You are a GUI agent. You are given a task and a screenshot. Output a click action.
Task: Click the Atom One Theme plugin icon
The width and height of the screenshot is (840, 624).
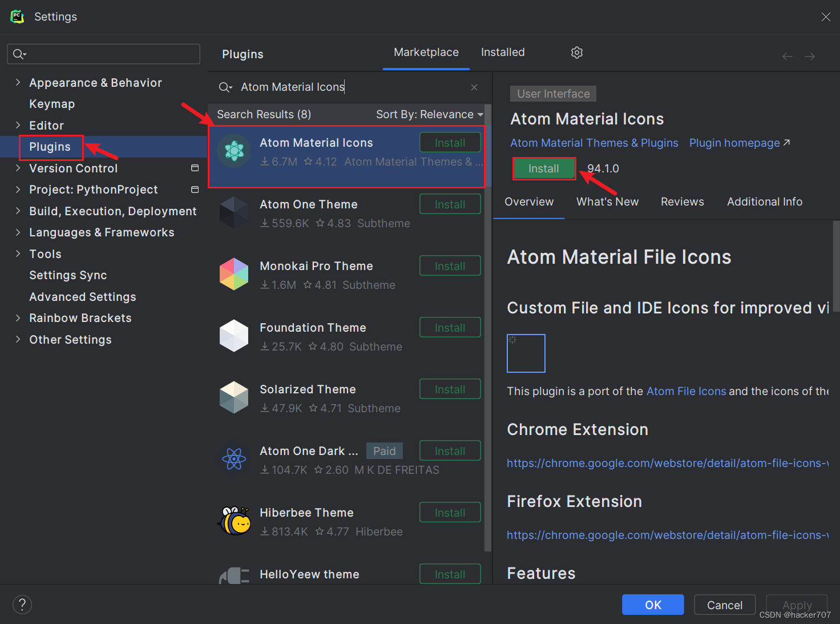[234, 212]
